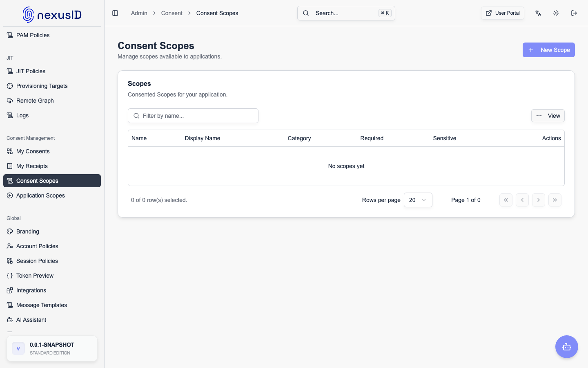588x368 pixels.
Task: Click the New Scope button
Action: [549, 50]
